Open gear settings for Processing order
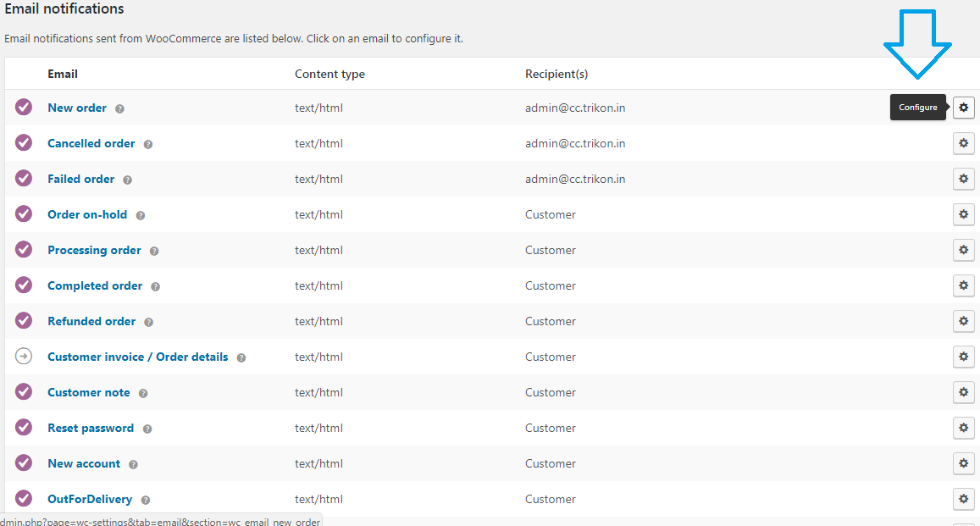 (x=963, y=250)
